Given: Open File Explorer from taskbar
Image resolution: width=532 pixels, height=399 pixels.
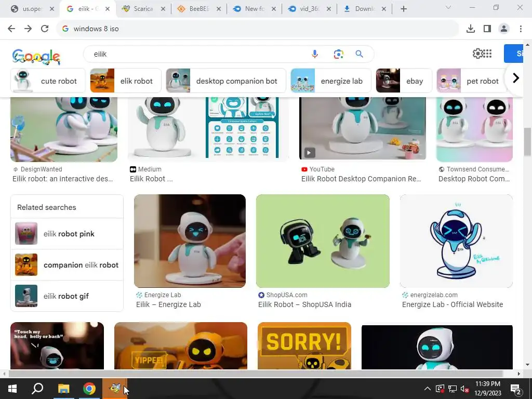Looking at the screenshot, I should (x=63, y=389).
